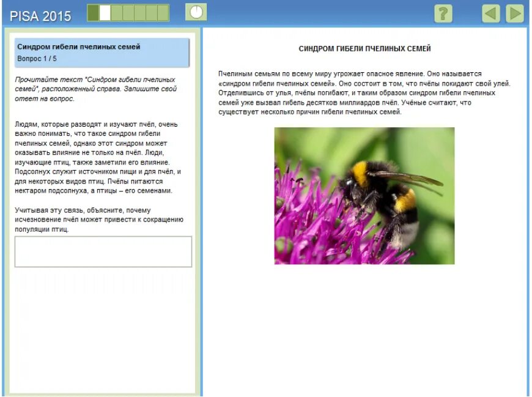Viewport: 532px width, 397px height.
Task: Select the last progress bar segment
Action: (x=163, y=13)
